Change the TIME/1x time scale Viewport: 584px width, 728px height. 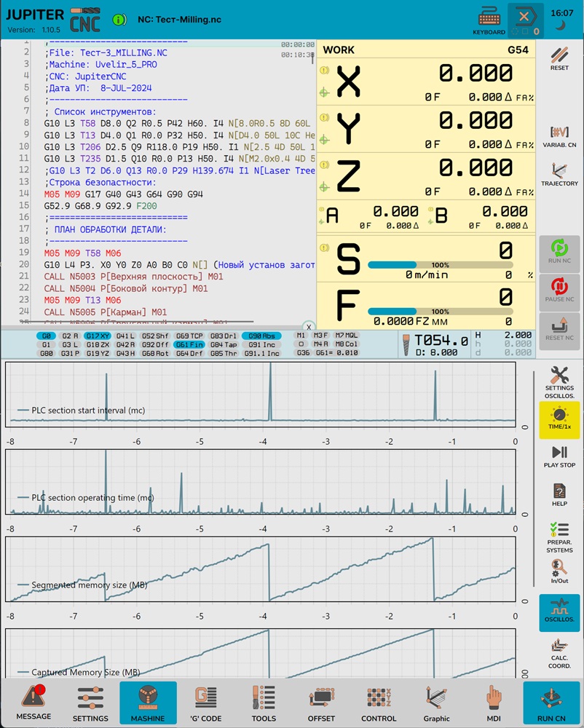coord(559,420)
